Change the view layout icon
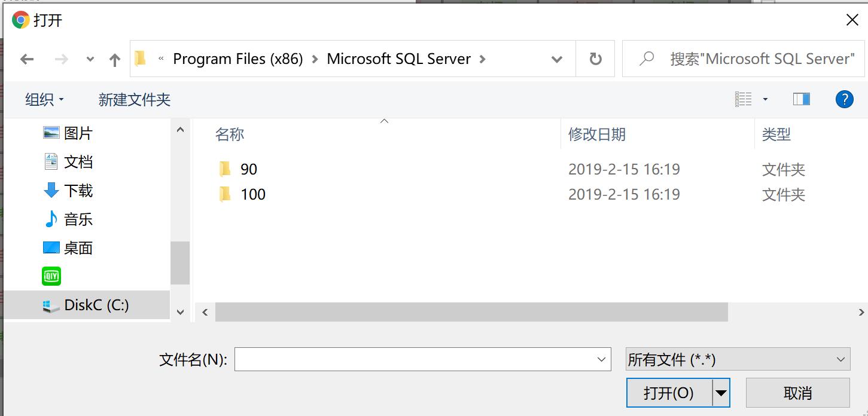868x416 pixels. point(743,99)
